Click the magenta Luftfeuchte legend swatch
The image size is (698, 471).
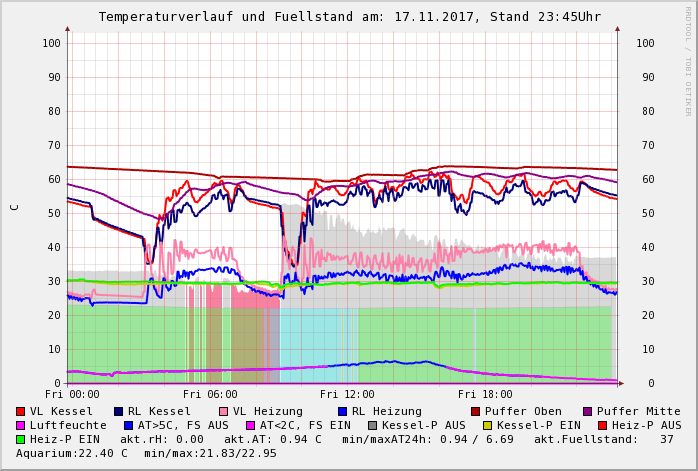coord(21,425)
